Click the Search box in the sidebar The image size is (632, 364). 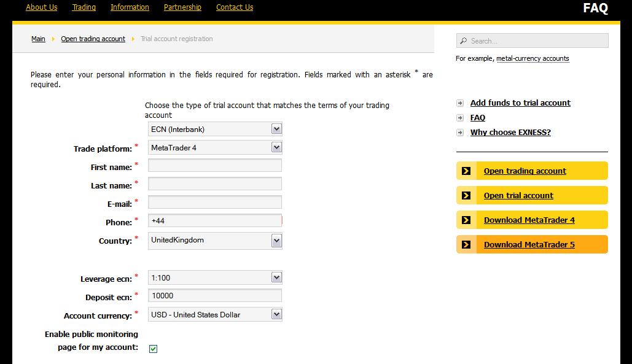(x=532, y=41)
